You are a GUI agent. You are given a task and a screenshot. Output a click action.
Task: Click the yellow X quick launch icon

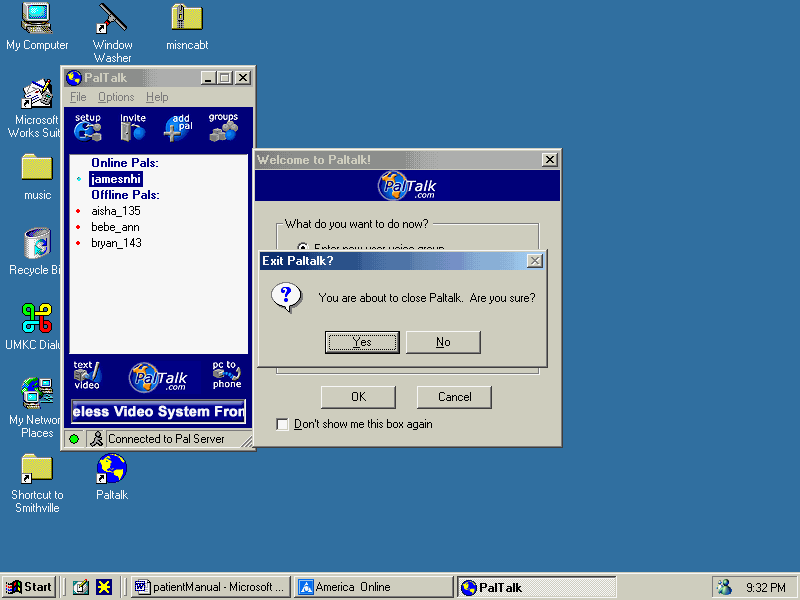click(x=104, y=587)
